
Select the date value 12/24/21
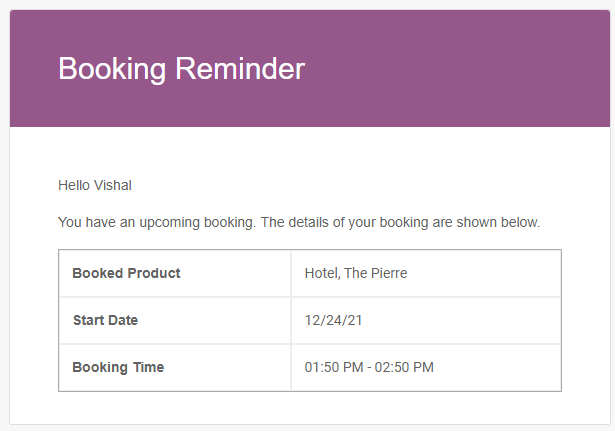(x=331, y=320)
